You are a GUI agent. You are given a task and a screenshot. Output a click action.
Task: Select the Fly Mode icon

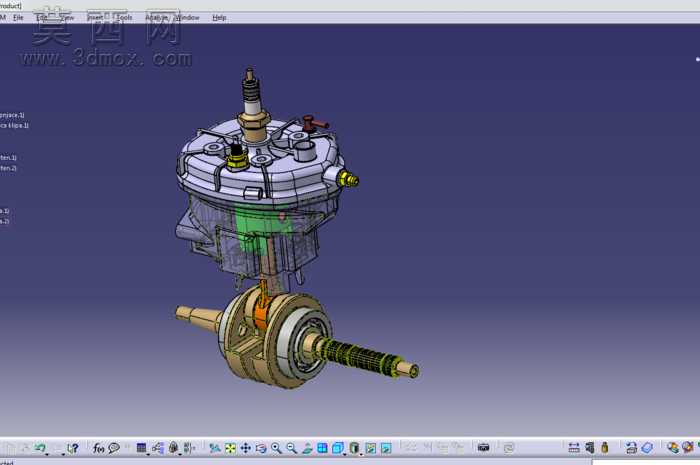[x=215, y=448]
